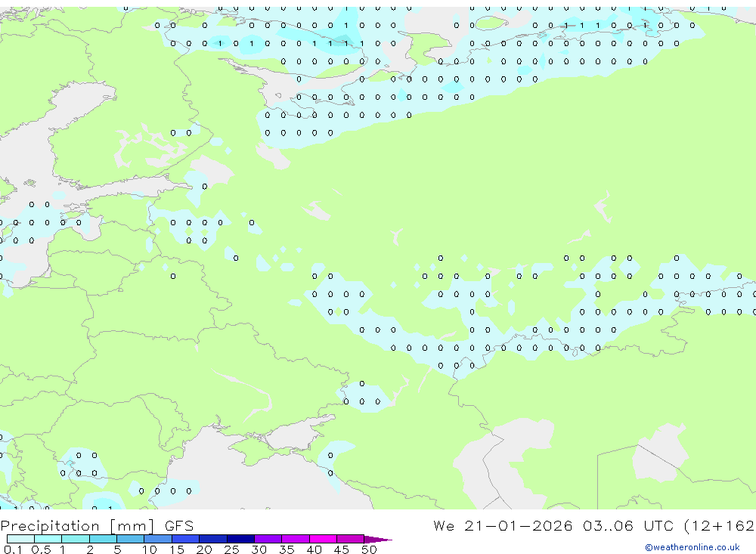The height and width of the screenshot is (554, 756).
Task: Click the "Precipitation [mm]" title text
Action: (77, 526)
